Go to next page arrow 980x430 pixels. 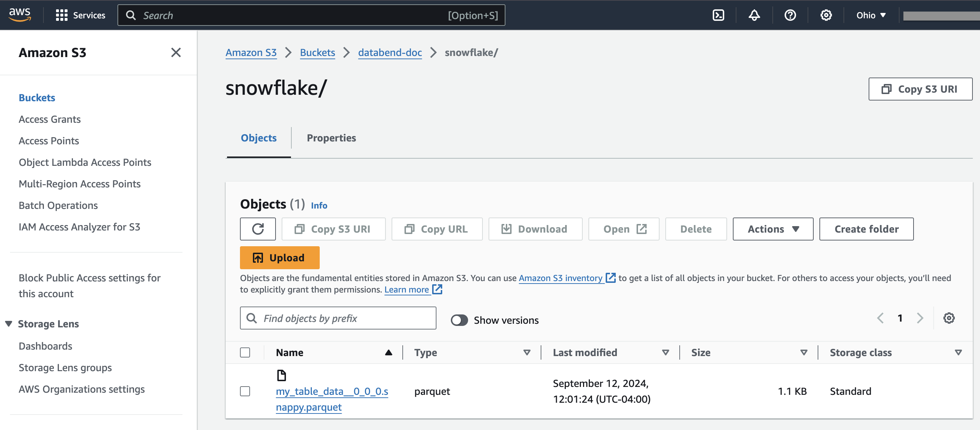[x=920, y=318]
